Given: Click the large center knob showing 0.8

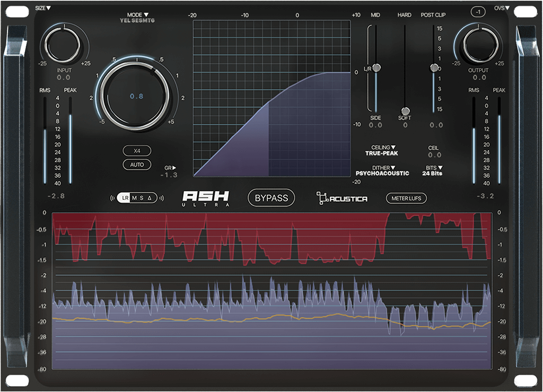Looking at the screenshot, I should point(136,96).
